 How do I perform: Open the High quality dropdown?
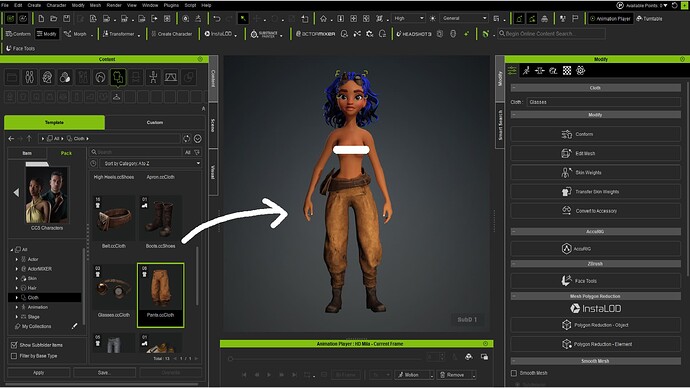click(409, 18)
